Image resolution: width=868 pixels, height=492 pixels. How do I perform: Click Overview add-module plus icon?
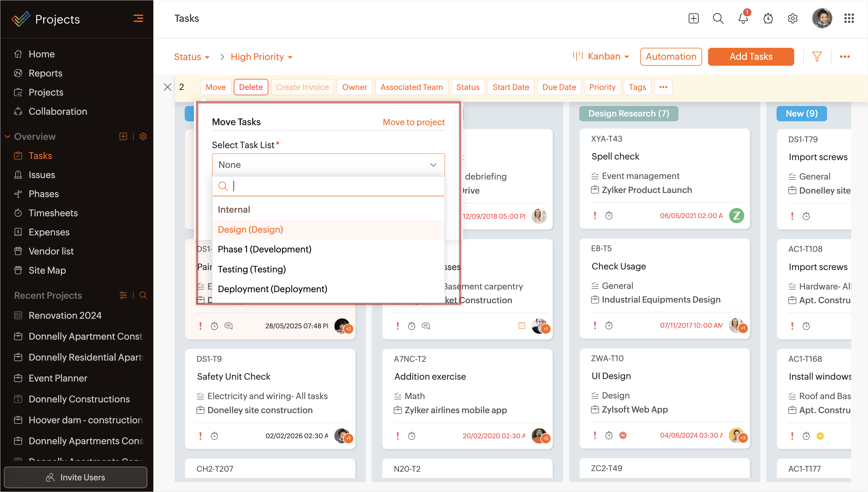click(x=123, y=136)
